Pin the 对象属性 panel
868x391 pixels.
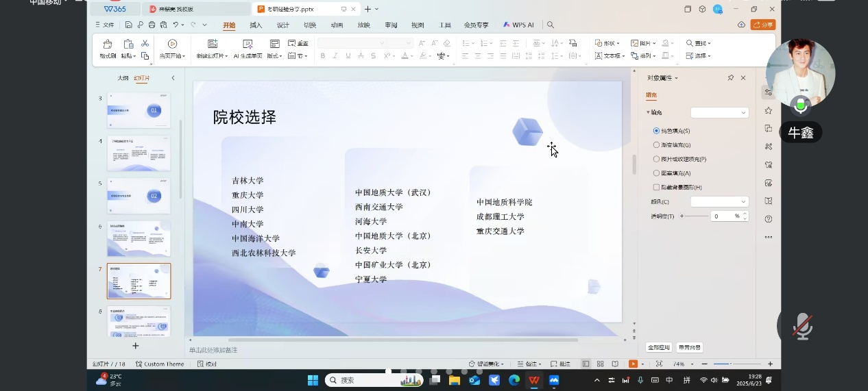(x=730, y=78)
